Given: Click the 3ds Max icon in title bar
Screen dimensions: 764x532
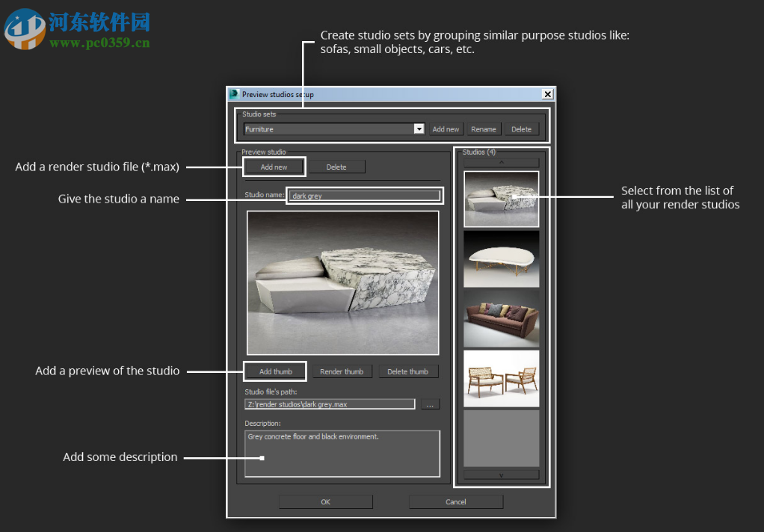Looking at the screenshot, I should 235,94.
